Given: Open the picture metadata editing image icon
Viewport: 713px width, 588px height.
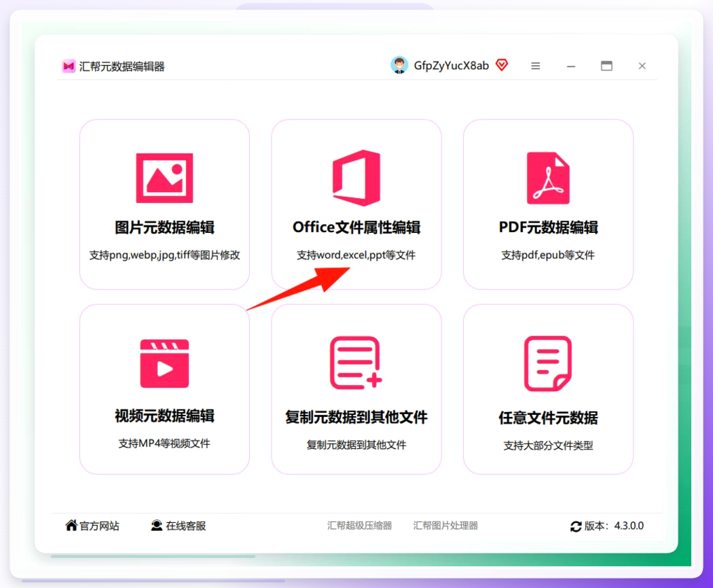Looking at the screenshot, I should click(x=164, y=178).
